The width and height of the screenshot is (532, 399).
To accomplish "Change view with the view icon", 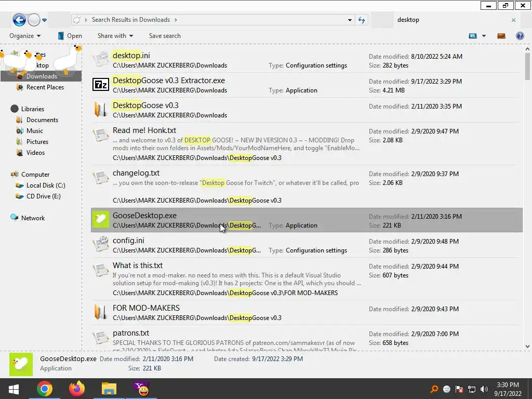I will (473, 36).
